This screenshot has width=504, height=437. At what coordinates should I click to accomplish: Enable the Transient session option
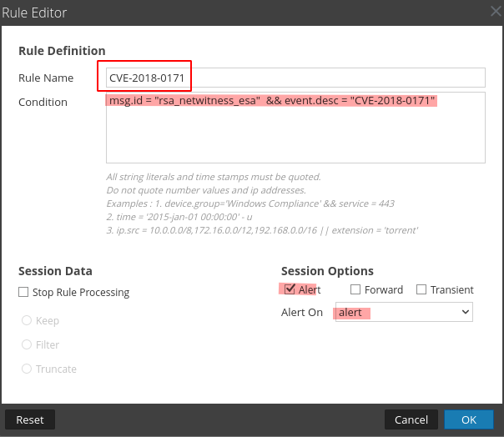pos(422,290)
